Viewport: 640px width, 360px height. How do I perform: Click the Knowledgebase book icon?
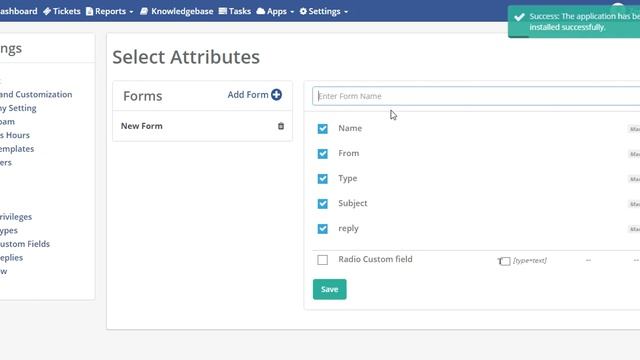pos(144,11)
